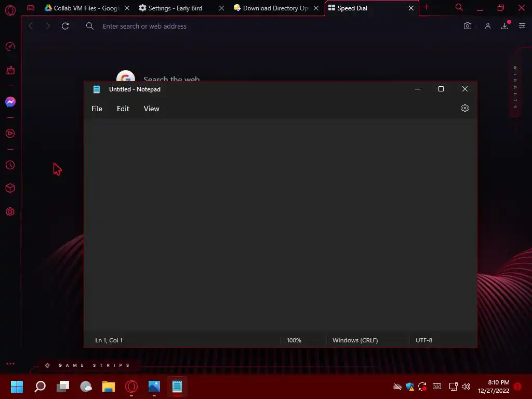Image resolution: width=532 pixels, height=399 pixels.
Task: Open Windows taskbar search
Action: coord(40,387)
